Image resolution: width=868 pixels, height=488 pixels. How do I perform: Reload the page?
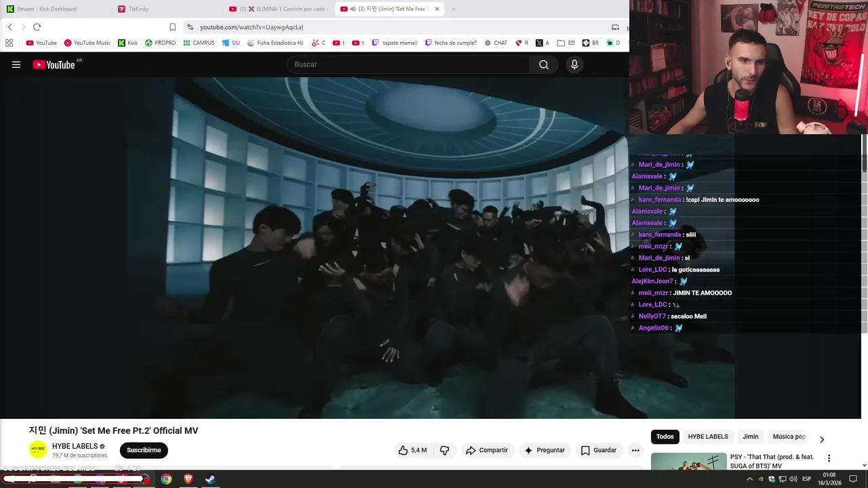(x=37, y=27)
